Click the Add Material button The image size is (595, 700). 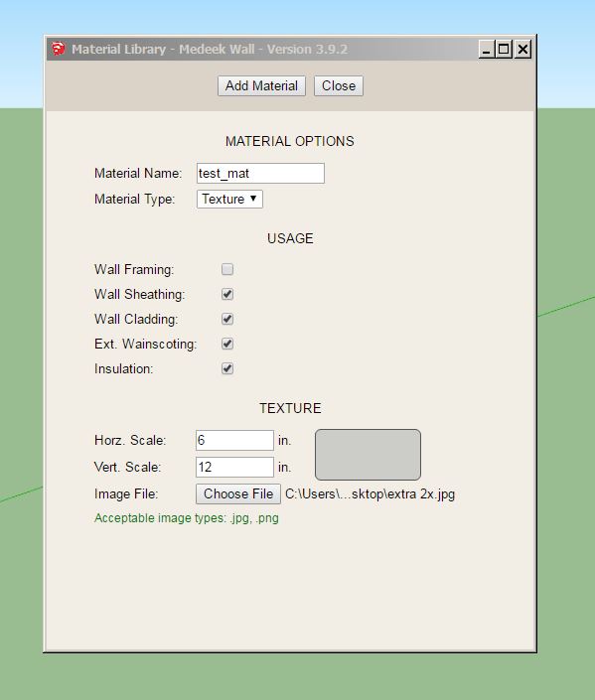tap(261, 85)
